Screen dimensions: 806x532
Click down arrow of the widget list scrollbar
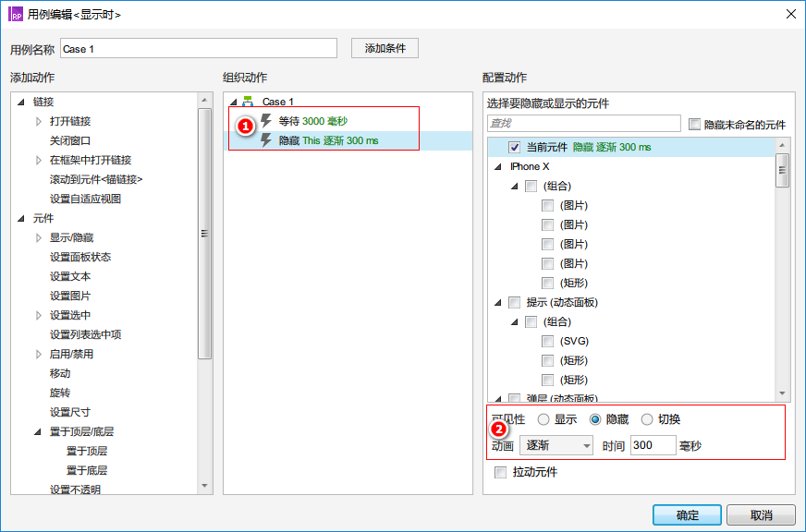tap(783, 393)
